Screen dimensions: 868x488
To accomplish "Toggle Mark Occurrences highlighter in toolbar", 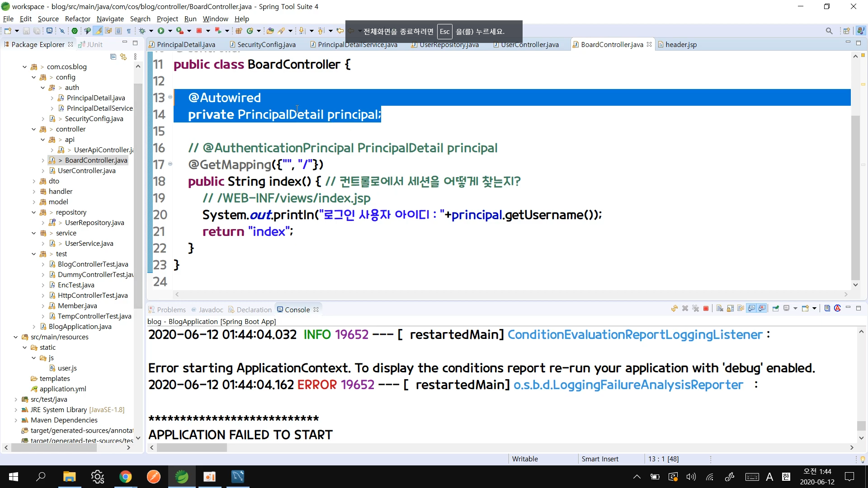I will tap(98, 31).
